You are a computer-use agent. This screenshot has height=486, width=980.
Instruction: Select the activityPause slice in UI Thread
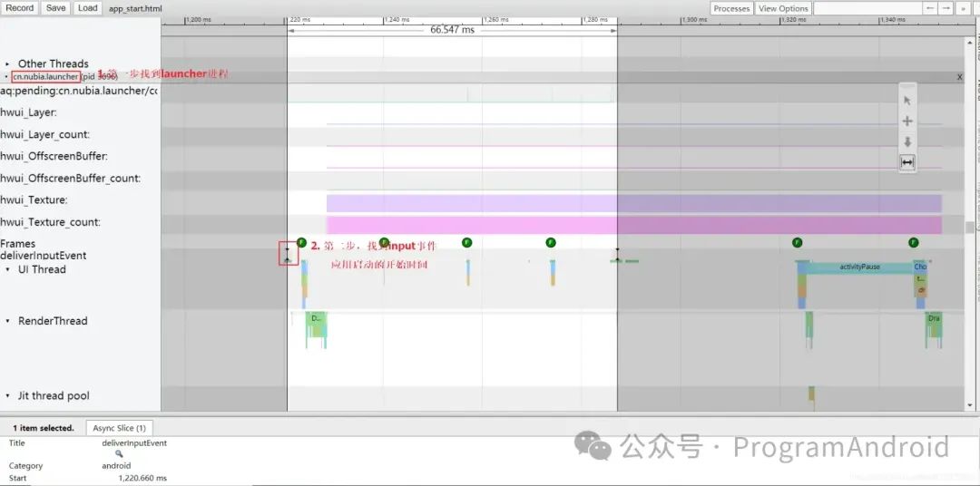point(860,267)
